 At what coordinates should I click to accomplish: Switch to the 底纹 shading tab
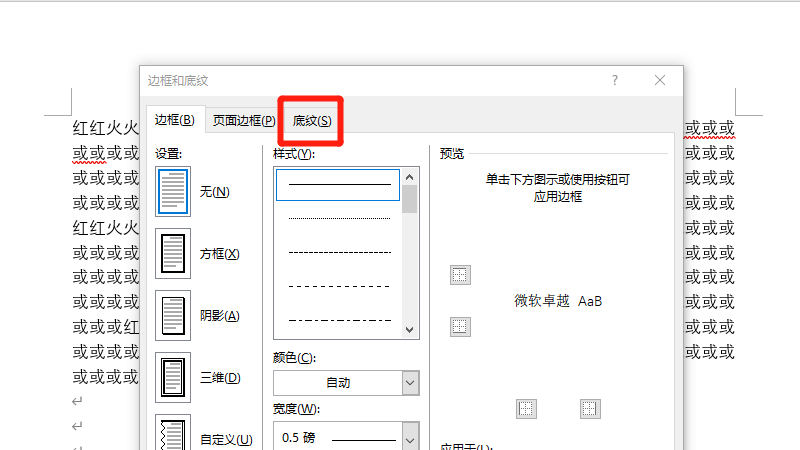pos(312,120)
